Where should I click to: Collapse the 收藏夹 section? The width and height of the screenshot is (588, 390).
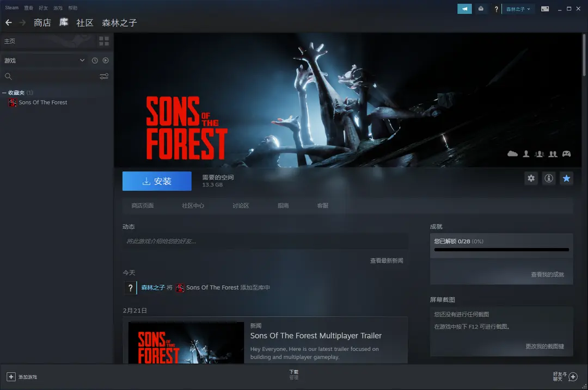4,92
